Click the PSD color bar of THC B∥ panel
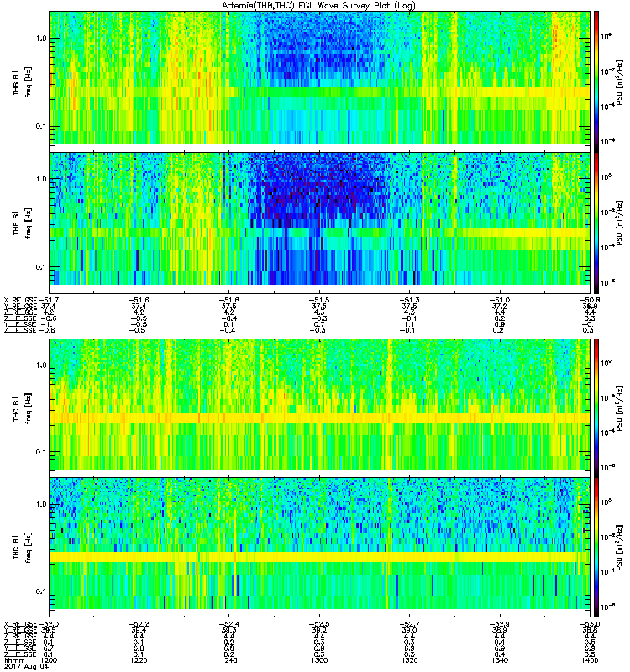The height and width of the screenshot is (672, 630). (596, 548)
